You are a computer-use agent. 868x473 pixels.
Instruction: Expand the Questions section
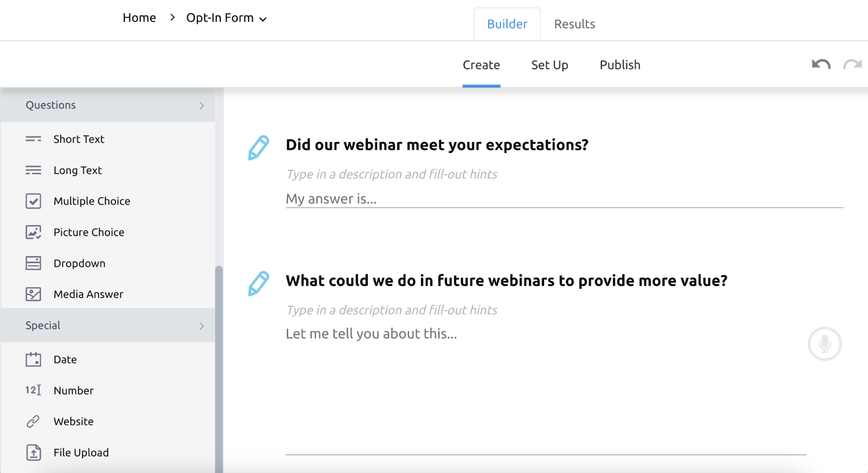[50, 105]
